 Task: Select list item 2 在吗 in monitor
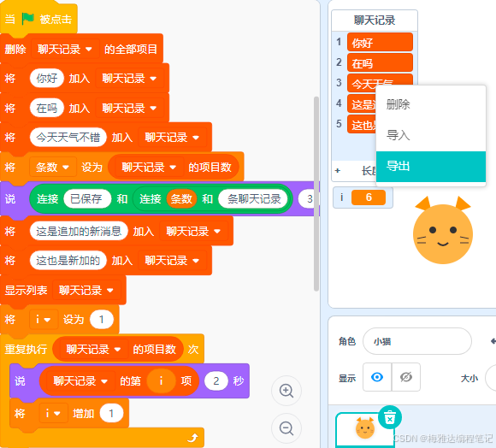(x=380, y=63)
